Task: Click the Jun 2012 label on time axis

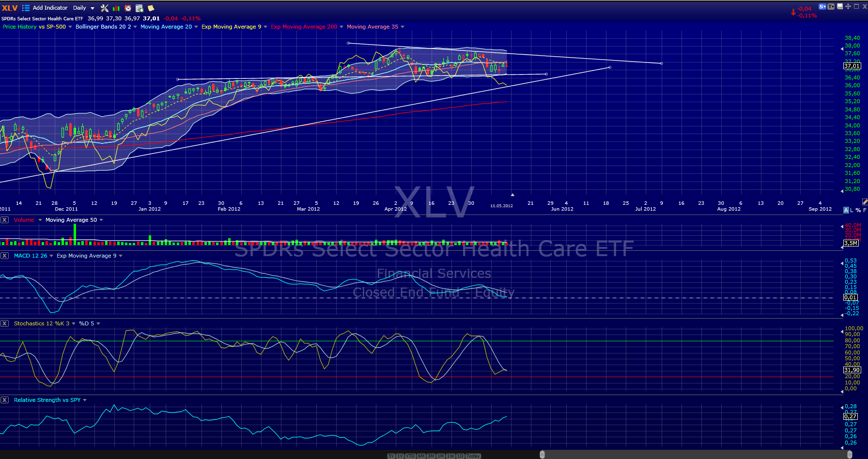Action: 562,209
